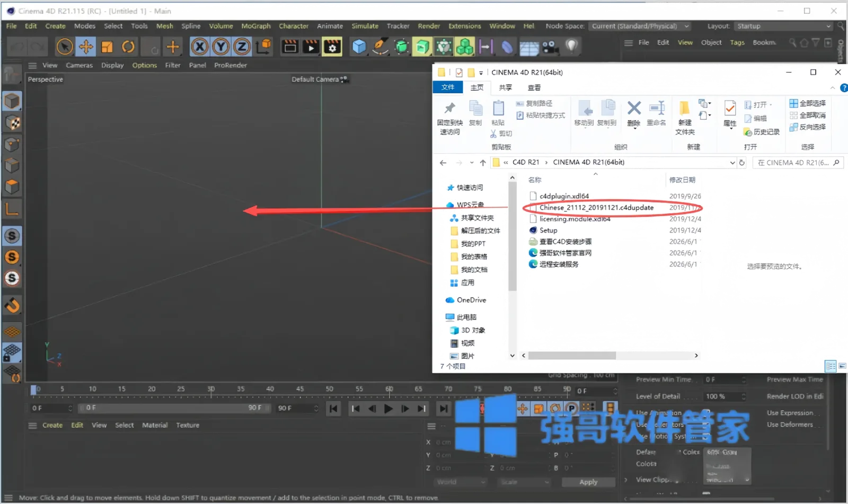Toggle X axis lock

point(200,47)
